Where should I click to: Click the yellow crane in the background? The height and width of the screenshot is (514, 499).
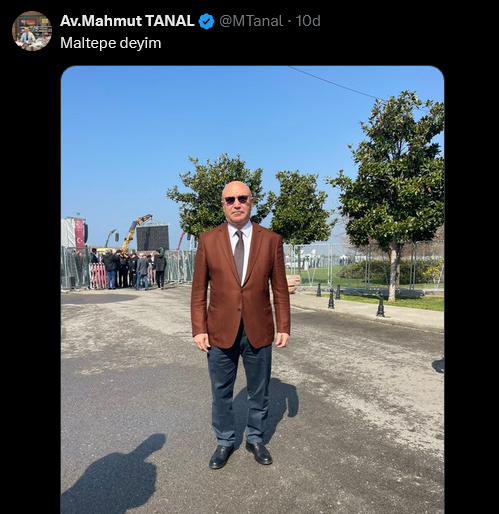[135, 232]
